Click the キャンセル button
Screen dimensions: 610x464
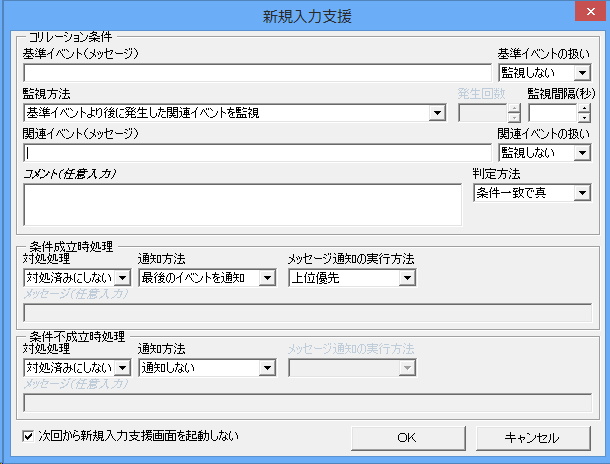coord(533,438)
